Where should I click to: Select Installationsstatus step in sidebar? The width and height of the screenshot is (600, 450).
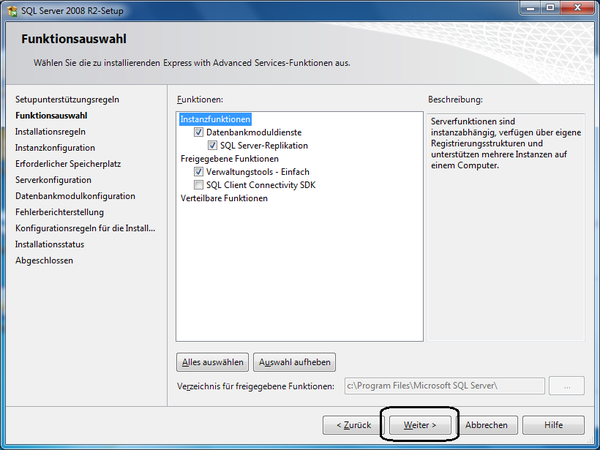[50, 244]
